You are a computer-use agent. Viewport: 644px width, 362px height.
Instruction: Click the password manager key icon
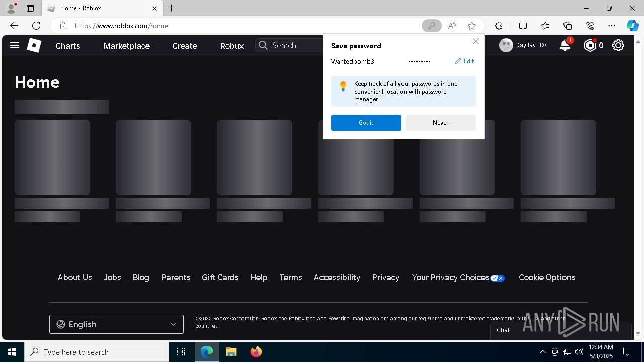[x=431, y=26]
